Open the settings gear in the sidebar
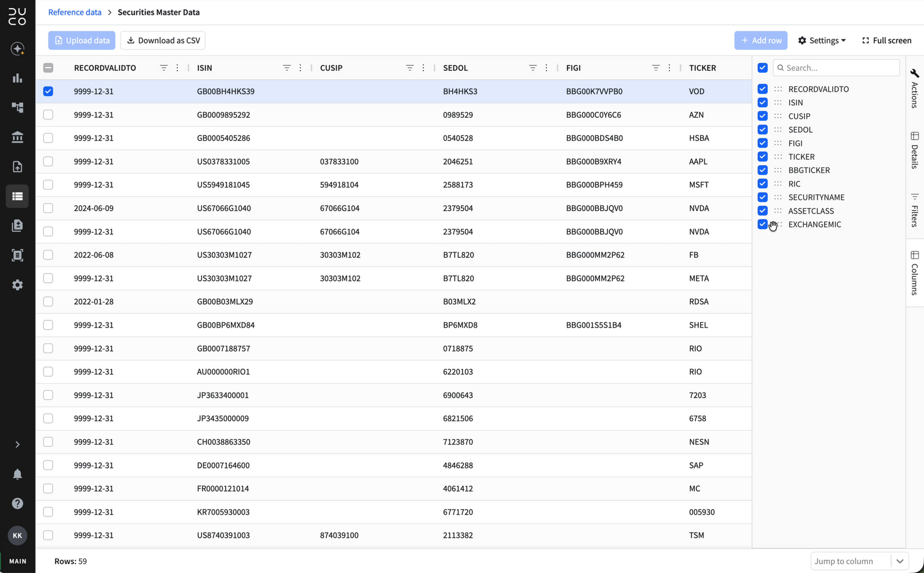The image size is (924, 573). [17, 285]
